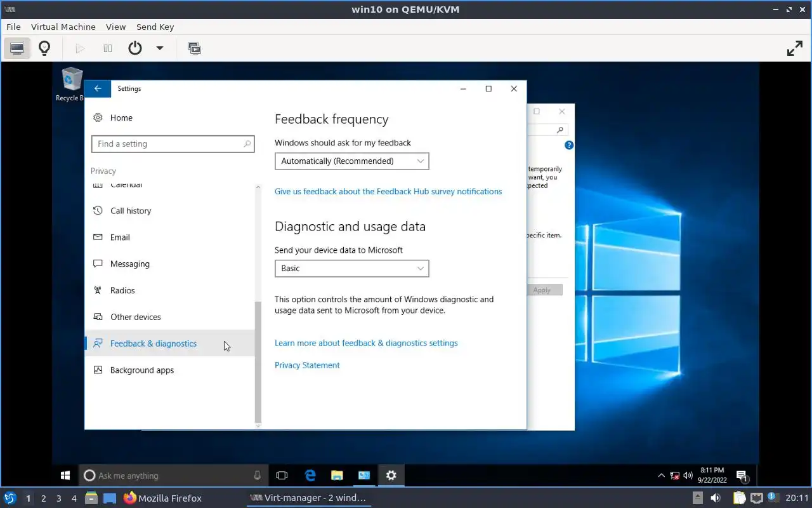Open the Virtual Machine menu
This screenshot has height=508, width=812.
point(63,27)
